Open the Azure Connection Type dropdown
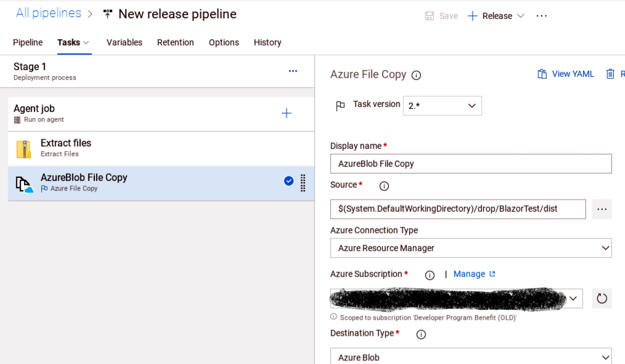This screenshot has height=364, width=625. coord(471,248)
